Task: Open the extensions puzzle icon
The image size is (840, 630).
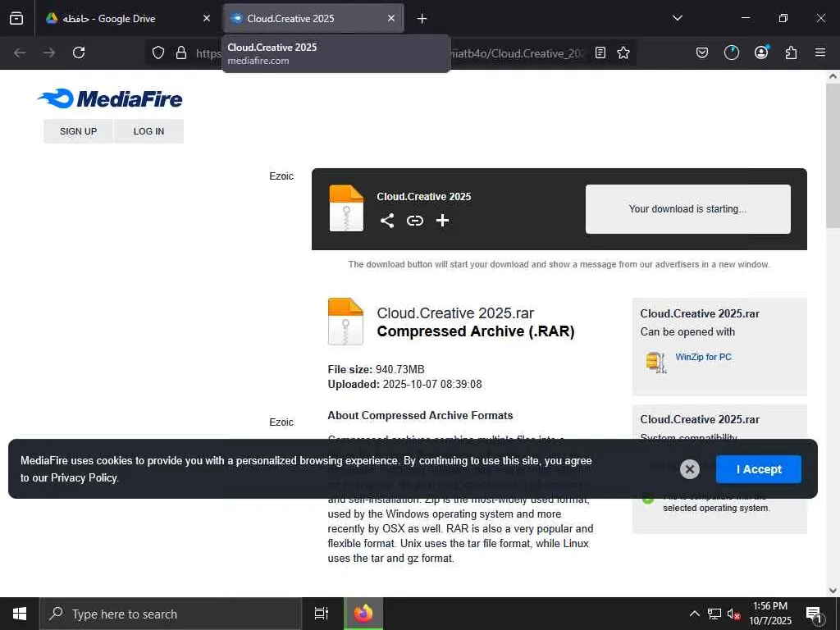Action: [791, 52]
